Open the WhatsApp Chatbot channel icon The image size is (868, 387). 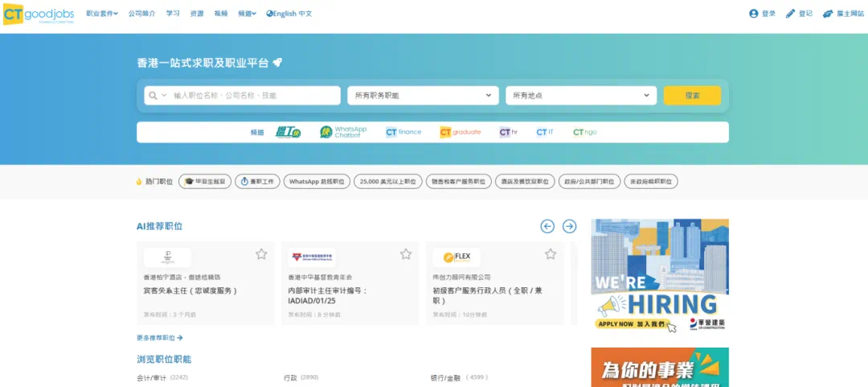click(343, 132)
